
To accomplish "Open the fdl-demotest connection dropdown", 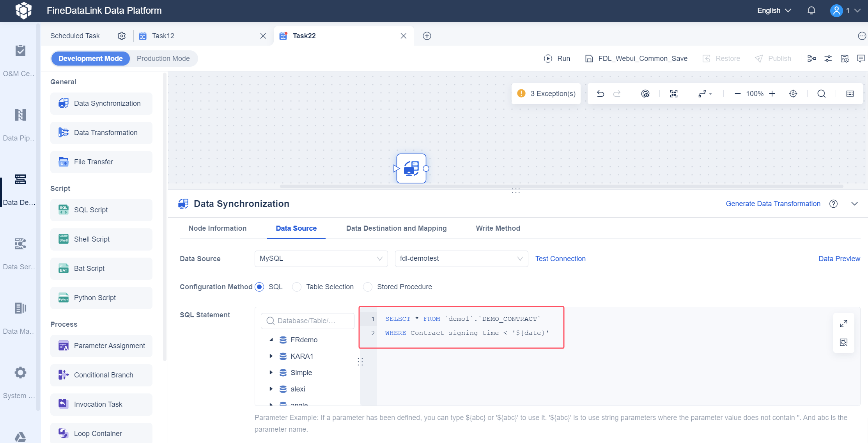I will (461, 259).
